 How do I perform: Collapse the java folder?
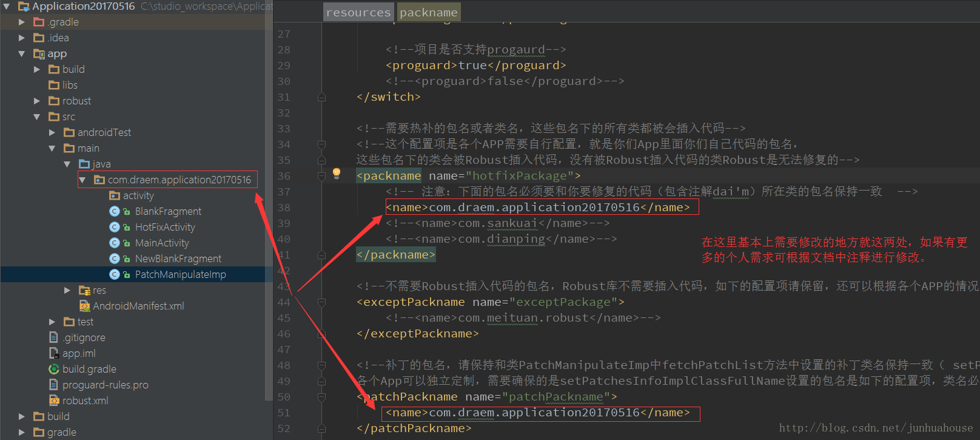(67, 164)
